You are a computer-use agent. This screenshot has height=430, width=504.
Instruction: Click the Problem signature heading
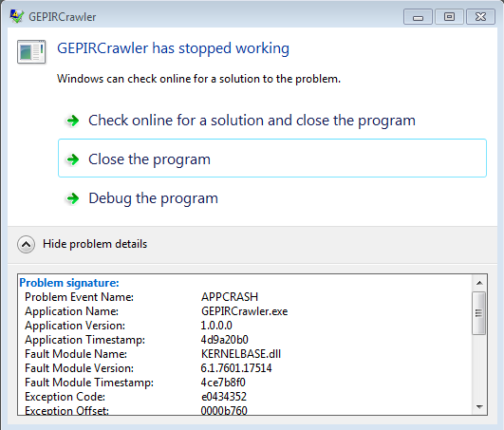tap(69, 283)
